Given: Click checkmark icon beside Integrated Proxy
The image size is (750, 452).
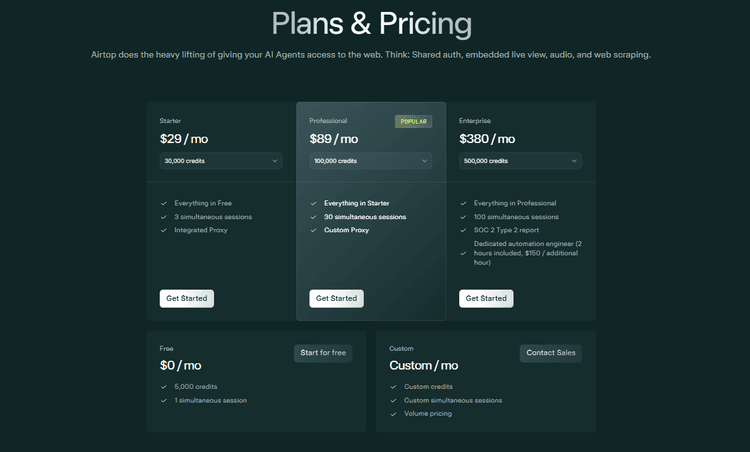Looking at the screenshot, I should pyautogui.click(x=164, y=230).
